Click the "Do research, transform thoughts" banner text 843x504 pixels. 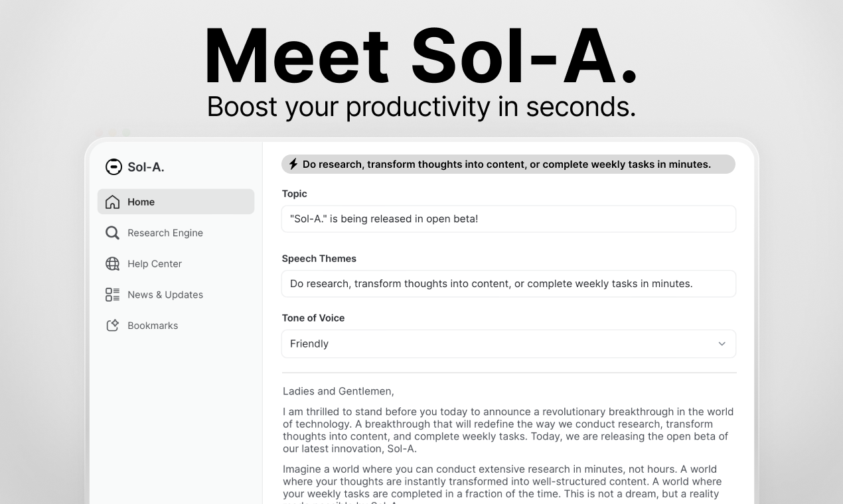506,164
